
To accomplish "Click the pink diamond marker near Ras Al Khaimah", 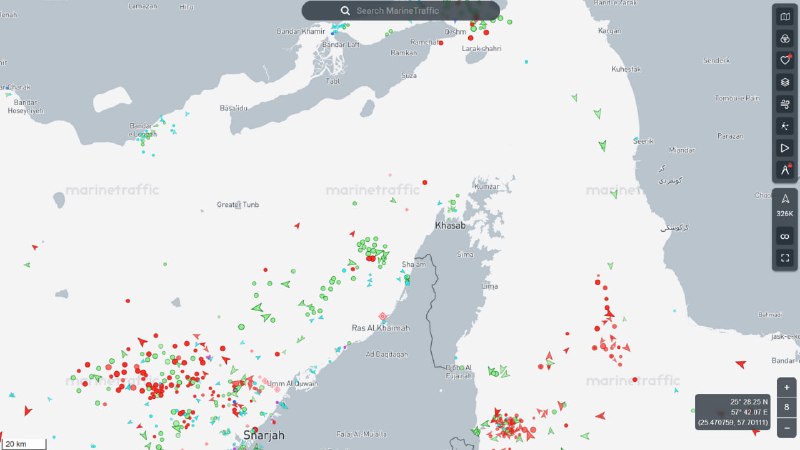I will click(383, 317).
